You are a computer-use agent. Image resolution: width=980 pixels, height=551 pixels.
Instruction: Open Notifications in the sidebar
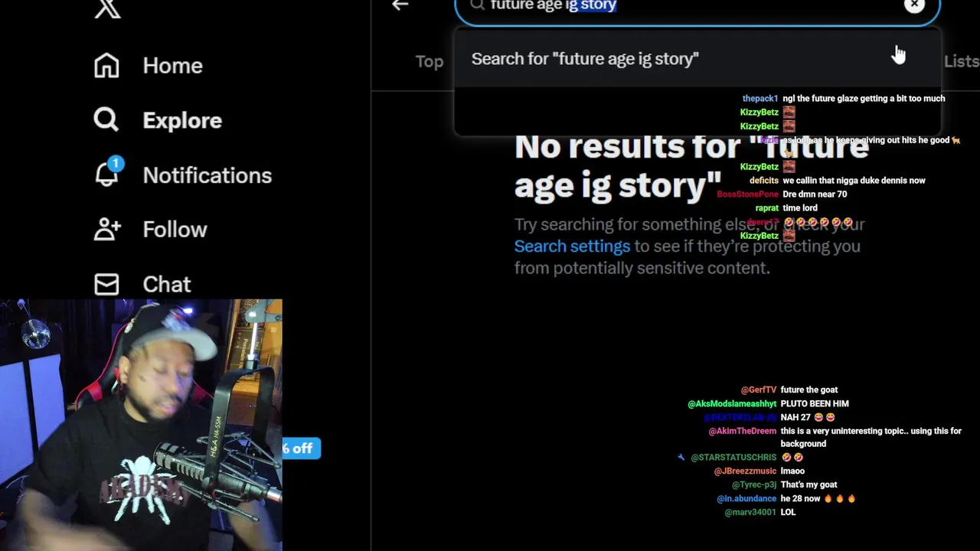tap(207, 175)
